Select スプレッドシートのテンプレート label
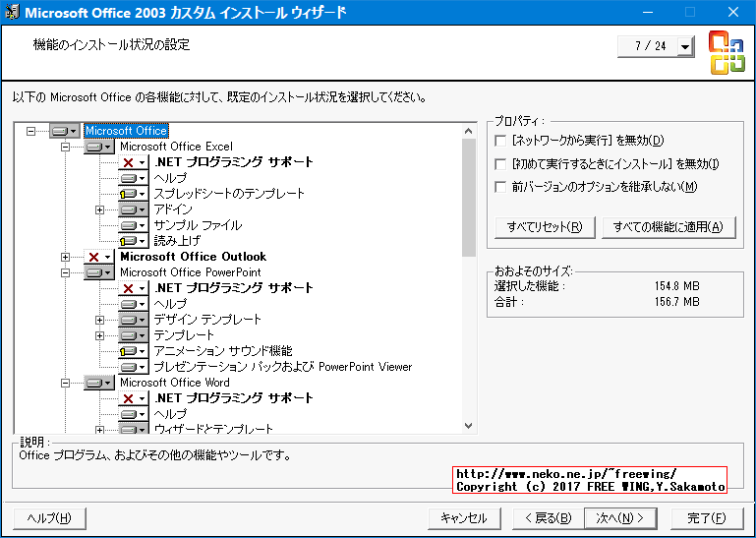Viewport: 756px width, 538px height. point(229,194)
